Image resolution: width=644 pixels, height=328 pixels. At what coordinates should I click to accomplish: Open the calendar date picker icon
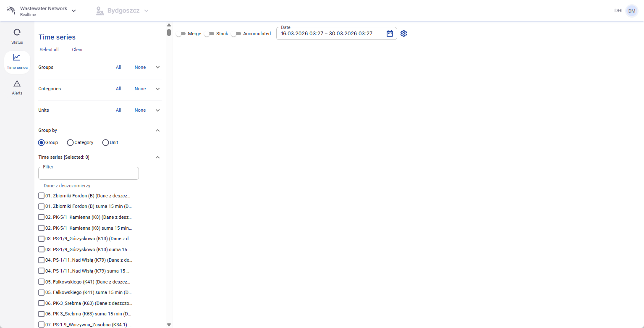(x=390, y=34)
